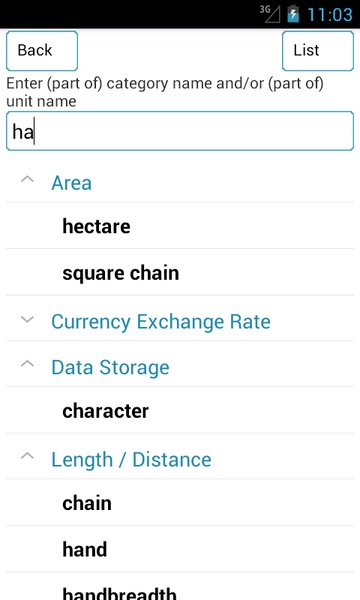Focus the unit search input field
This screenshot has width=360, height=600.
(180, 131)
